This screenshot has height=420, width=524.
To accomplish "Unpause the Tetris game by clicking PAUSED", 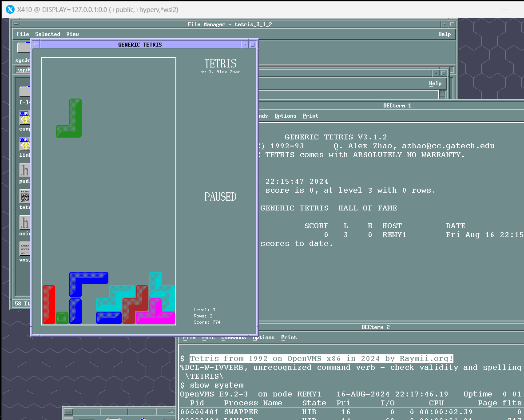I will click(220, 197).
